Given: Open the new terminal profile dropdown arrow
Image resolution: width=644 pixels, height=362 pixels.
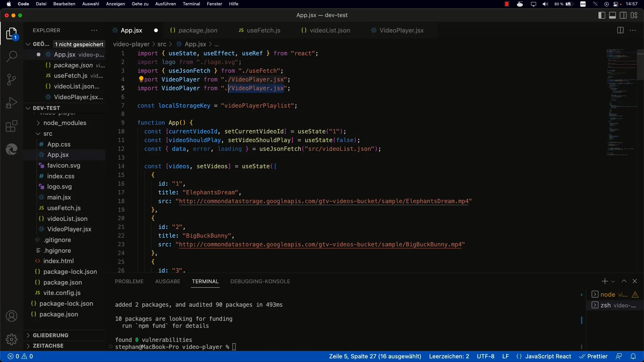Looking at the screenshot, I should tap(613, 282).
